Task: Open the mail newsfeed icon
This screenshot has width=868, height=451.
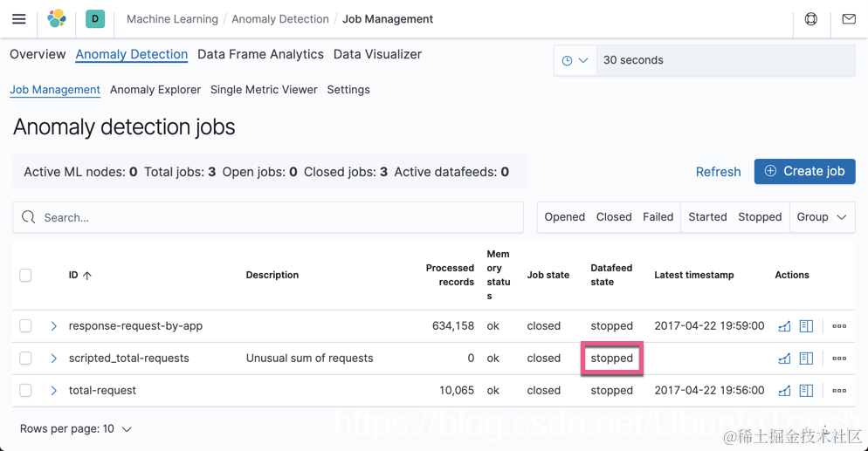Action: pos(849,19)
